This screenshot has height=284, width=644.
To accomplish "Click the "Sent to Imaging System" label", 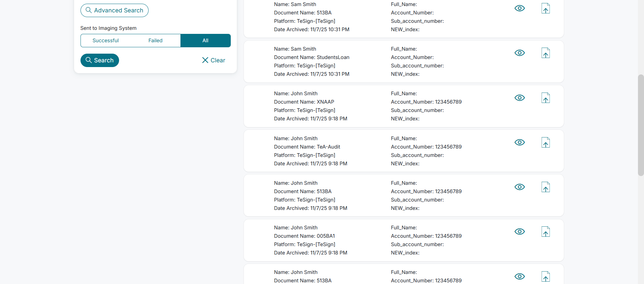I will [108, 28].
